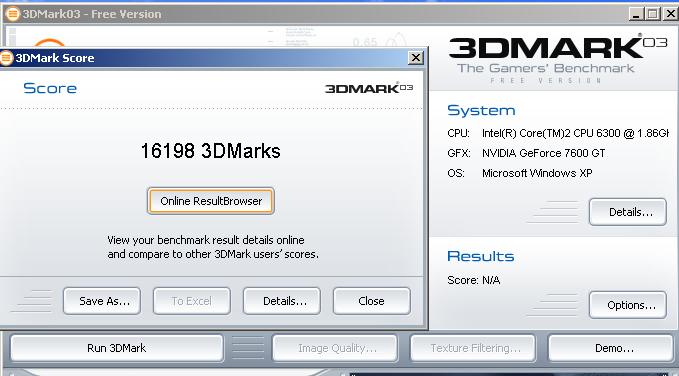
Task: Open System Details in the main window
Action: (628, 212)
